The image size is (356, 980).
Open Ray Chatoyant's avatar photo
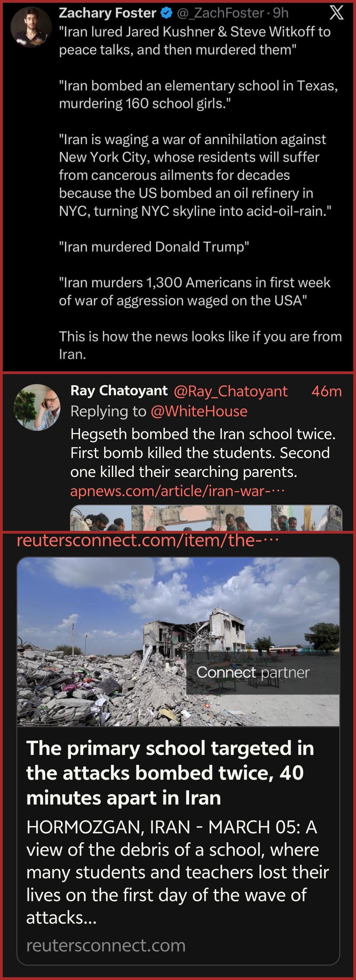click(x=37, y=407)
